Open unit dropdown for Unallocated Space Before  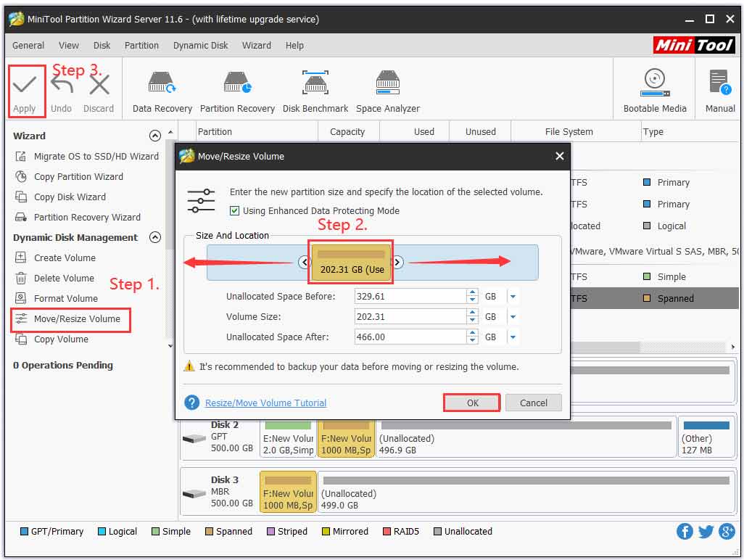click(x=513, y=297)
